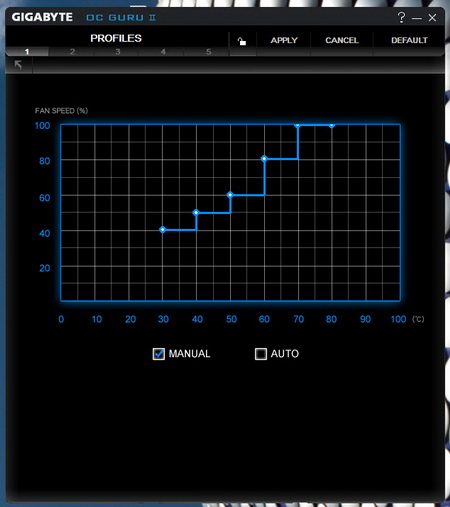
Task: Click the 90 label on temperature axis
Action: [365, 319]
